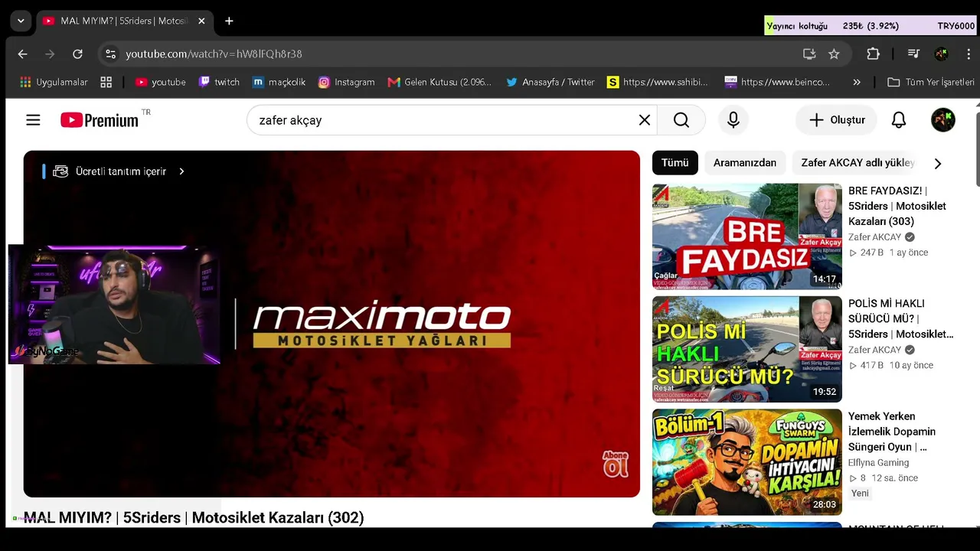Click the video title MAL MIYIM?

[x=194, y=518]
